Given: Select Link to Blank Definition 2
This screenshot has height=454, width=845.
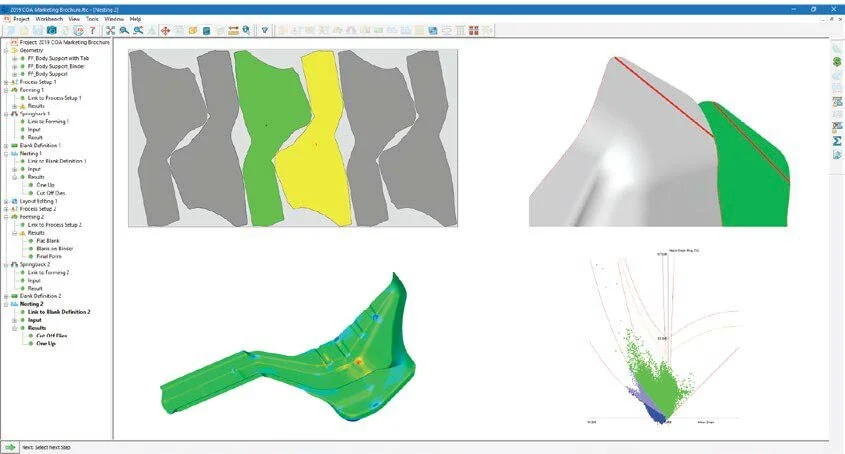Looking at the screenshot, I should [59, 312].
